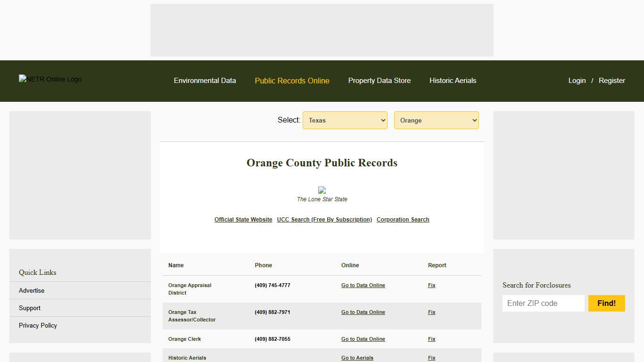The image size is (644, 362).
Task: Visit the Historic Aerials section
Action: tap(453, 81)
